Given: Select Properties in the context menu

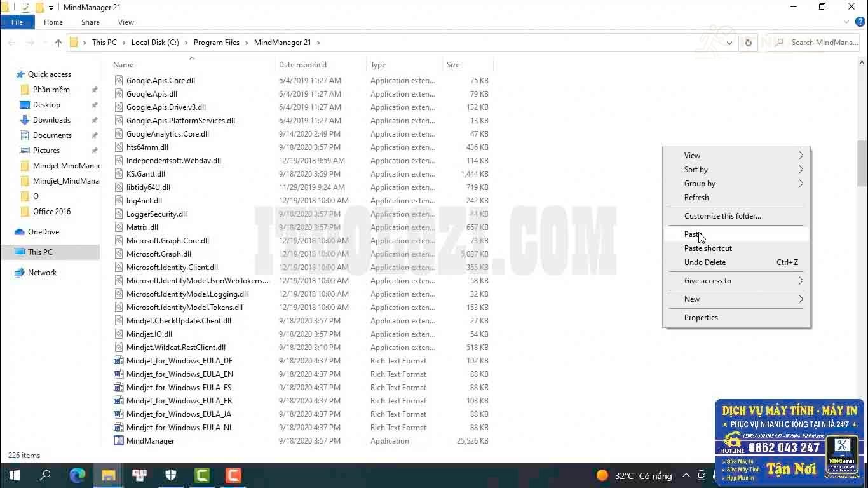Looking at the screenshot, I should (701, 318).
